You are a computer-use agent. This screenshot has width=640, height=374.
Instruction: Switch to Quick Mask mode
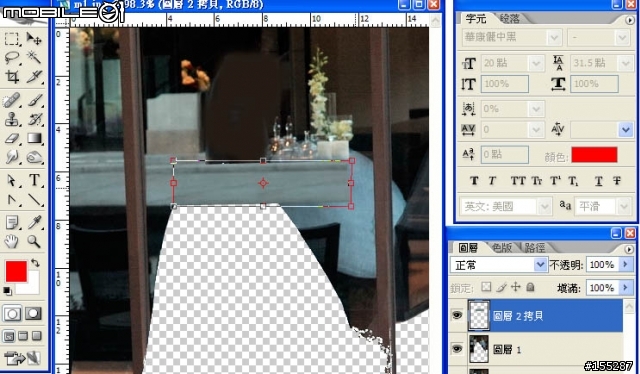point(33,314)
